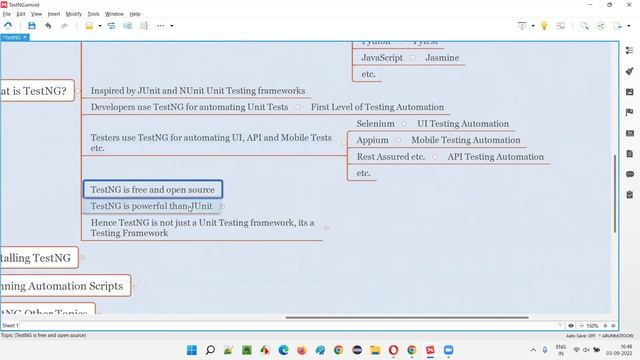Open the Image clip-art panel in the sidebar
The image size is (640, 360).
coord(630,92)
